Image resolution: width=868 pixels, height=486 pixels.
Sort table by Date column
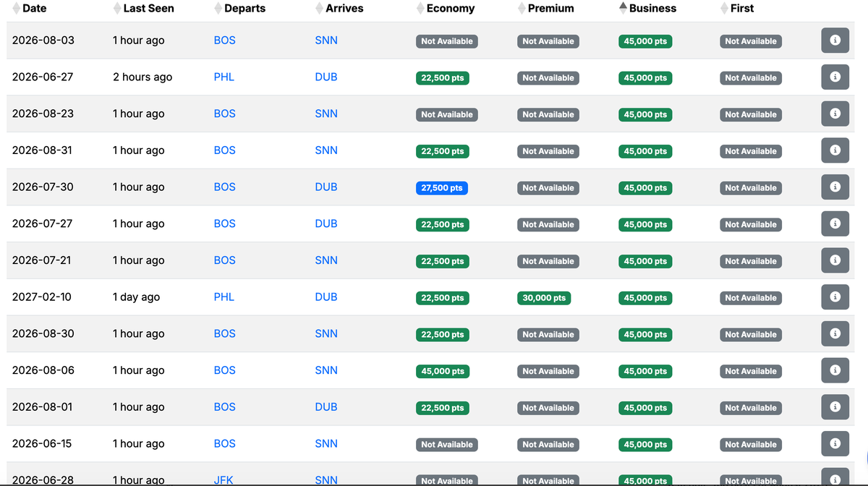click(34, 9)
